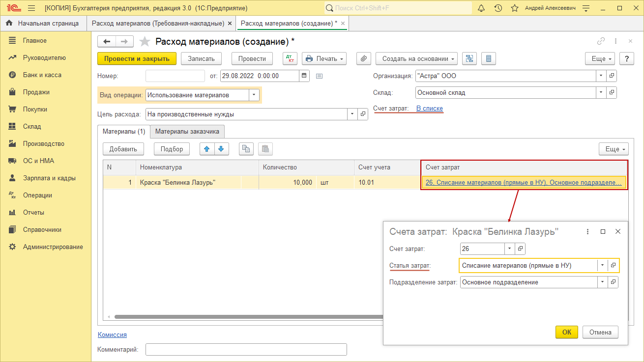
Task: Attach files with paperclip icon
Action: (x=363, y=58)
